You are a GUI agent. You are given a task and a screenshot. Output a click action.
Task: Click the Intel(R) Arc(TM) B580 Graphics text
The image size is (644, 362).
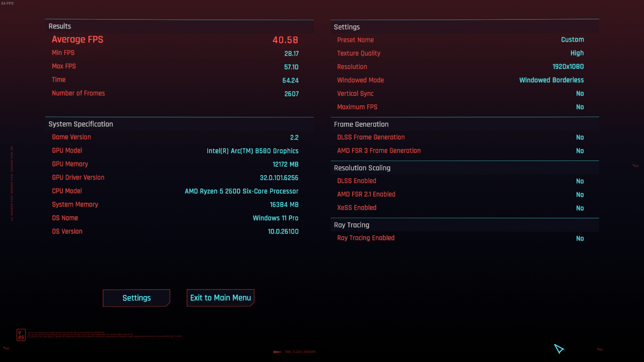[252, 151]
